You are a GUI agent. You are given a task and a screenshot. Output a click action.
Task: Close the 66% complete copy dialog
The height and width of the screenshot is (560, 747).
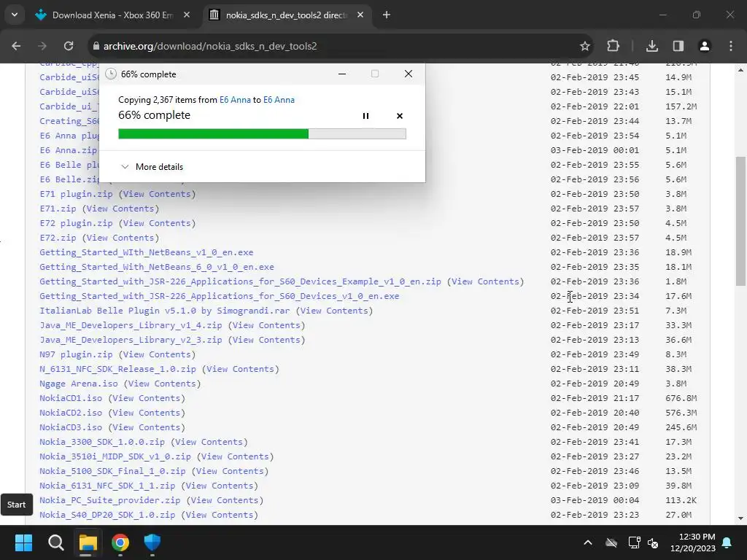(x=409, y=74)
